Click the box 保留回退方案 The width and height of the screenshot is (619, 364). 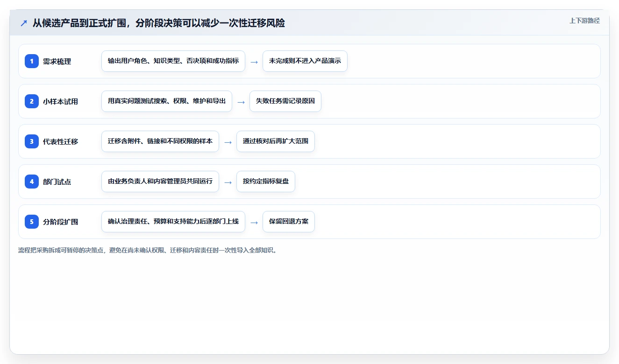pyautogui.click(x=289, y=222)
